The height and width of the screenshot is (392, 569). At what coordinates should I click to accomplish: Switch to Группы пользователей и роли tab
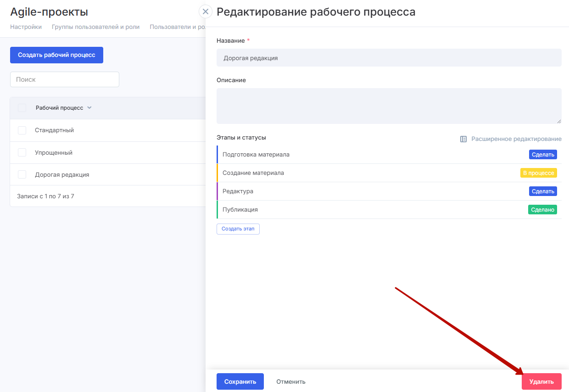pyautogui.click(x=95, y=27)
